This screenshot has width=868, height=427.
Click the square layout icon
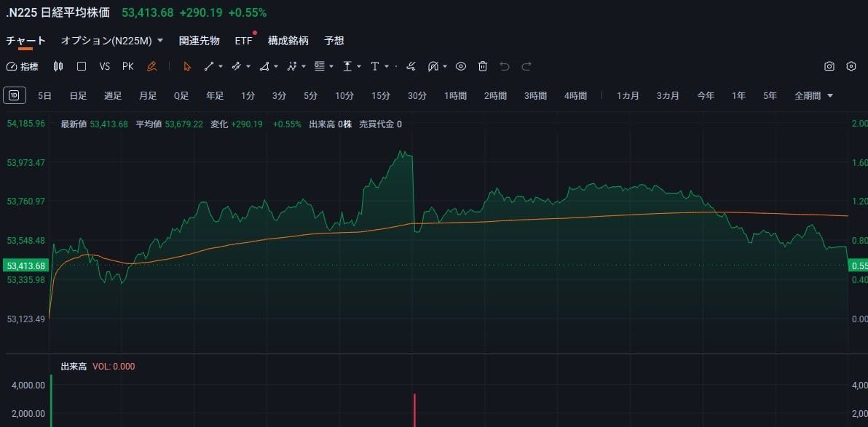pyautogui.click(x=82, y=66)
